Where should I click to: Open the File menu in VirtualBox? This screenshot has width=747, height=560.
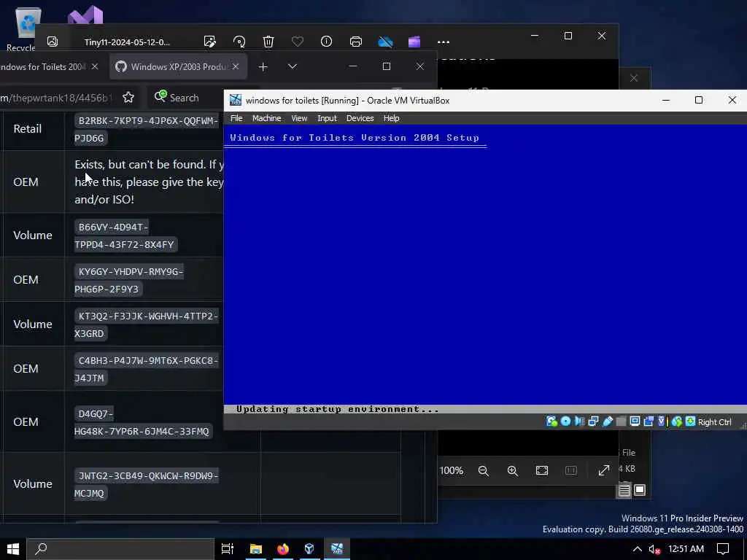point(236,118)
